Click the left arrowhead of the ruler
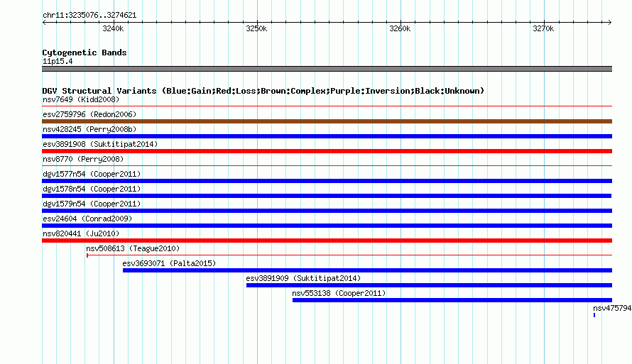 click(x=44, y=22)
